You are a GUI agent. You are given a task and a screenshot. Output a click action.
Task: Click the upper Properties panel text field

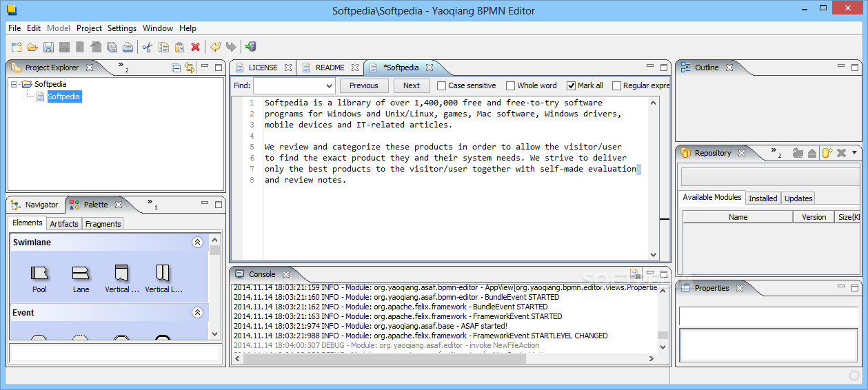769,316
